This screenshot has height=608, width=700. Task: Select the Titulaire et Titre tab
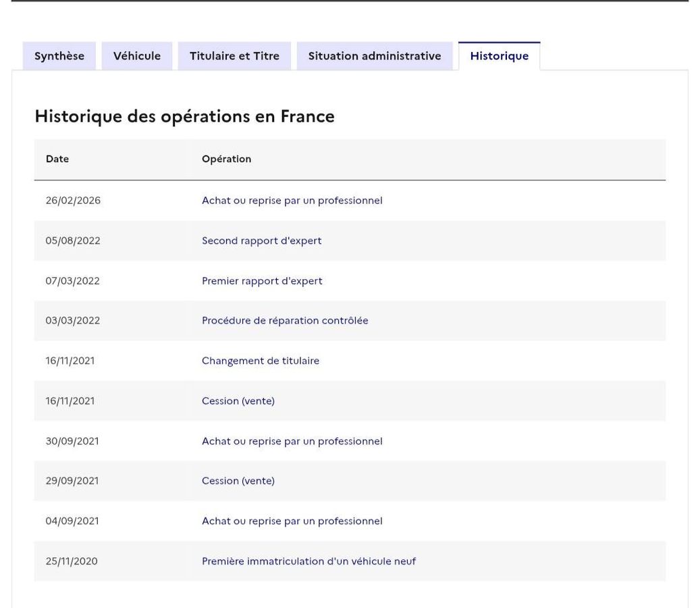tap(234, 56)
